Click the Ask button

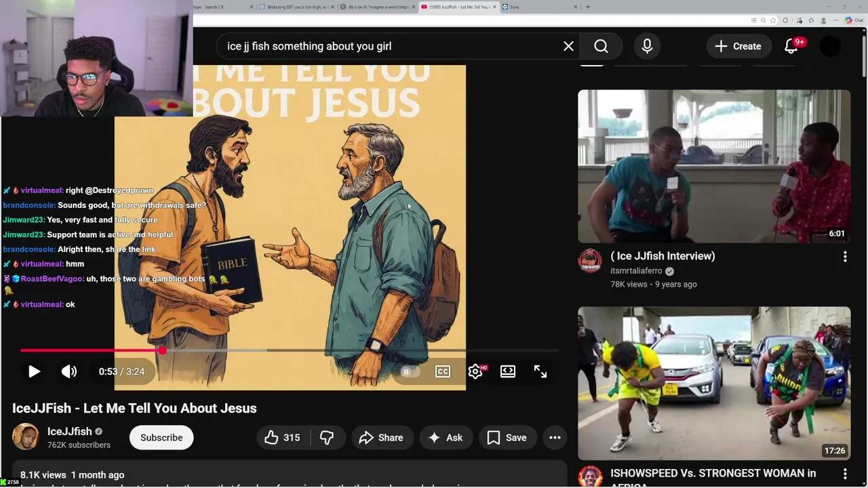point(446,438)
